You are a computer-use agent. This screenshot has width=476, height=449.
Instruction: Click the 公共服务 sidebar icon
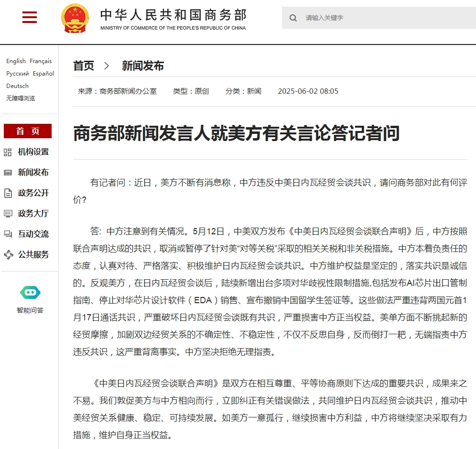coord(8,255)
